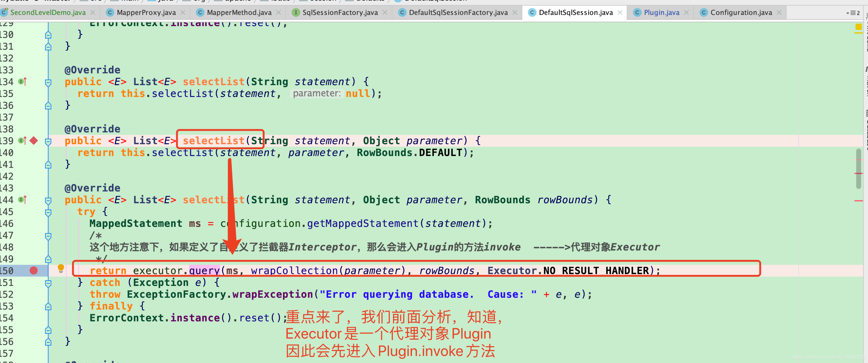The height and width of the screenshot is (363, 868).
Task: Close the SqlSessionFactory.java tab
Action: tap(385, 13)
